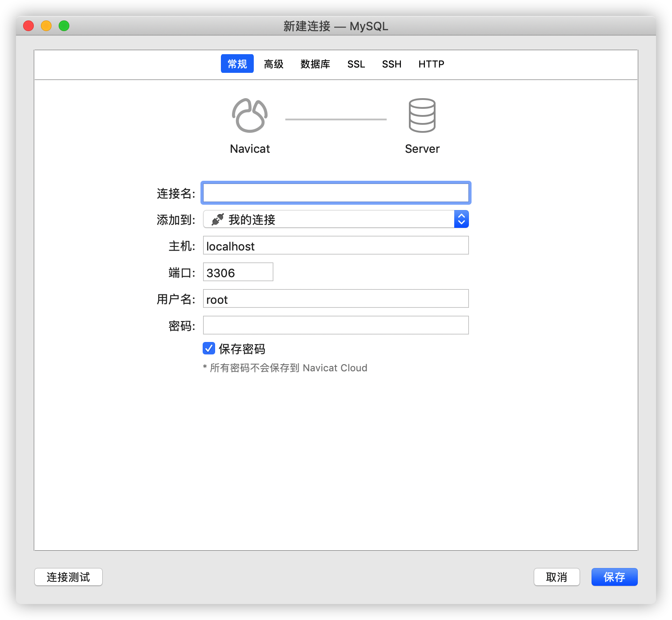The width and height of the screenshot is (672, 620).
Task: Switch to the 常规 tab
Action: [237, 64]
